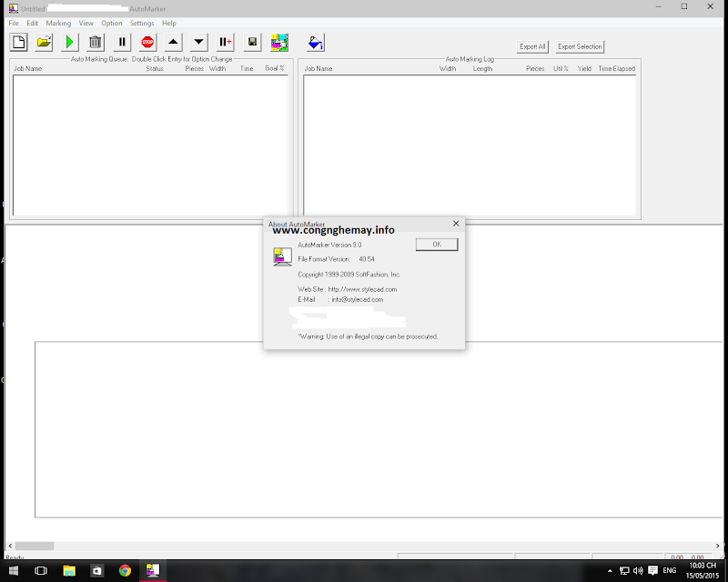Move job up with up arrow

[x=173, y=42]
